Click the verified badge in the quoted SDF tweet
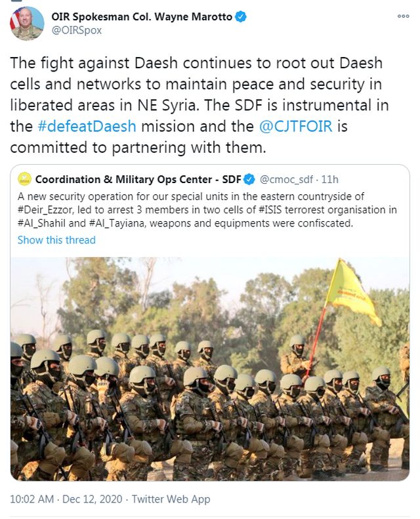The image size is (420, 519). click(250, 179)
